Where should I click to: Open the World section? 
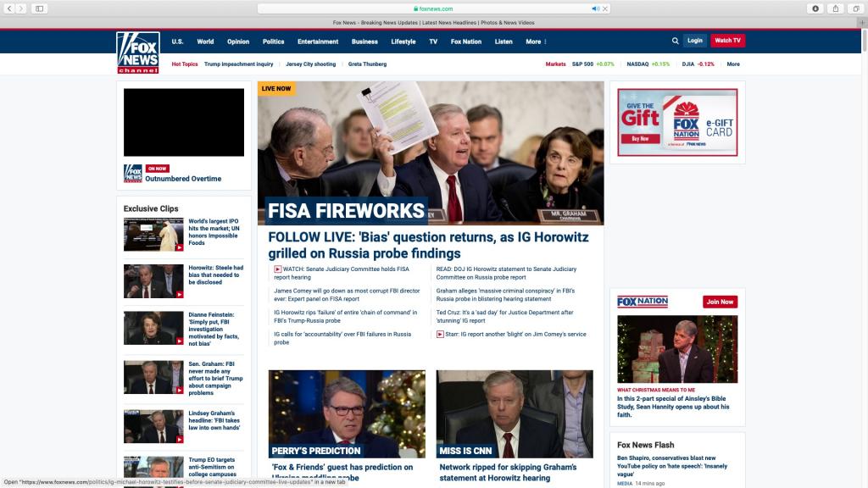click(205, 42)
